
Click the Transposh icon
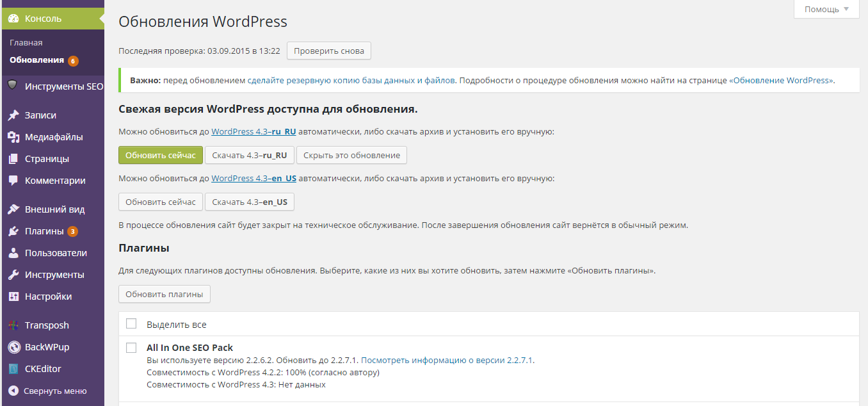(x=13, y=325)
